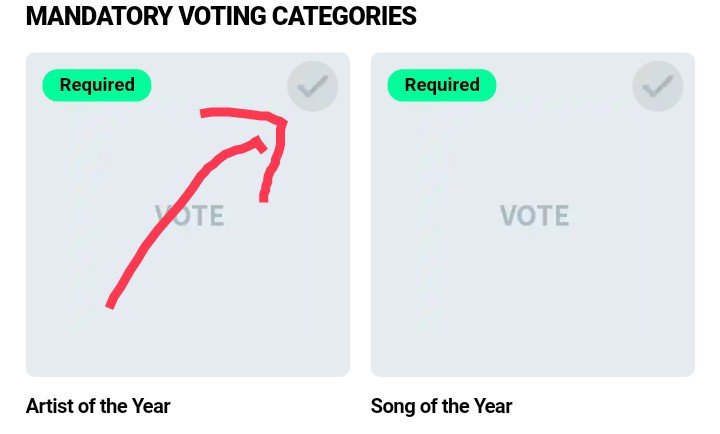Click the word CATEGORIES in the heading
The image size is (720, 434).
(x=344, y=16)
